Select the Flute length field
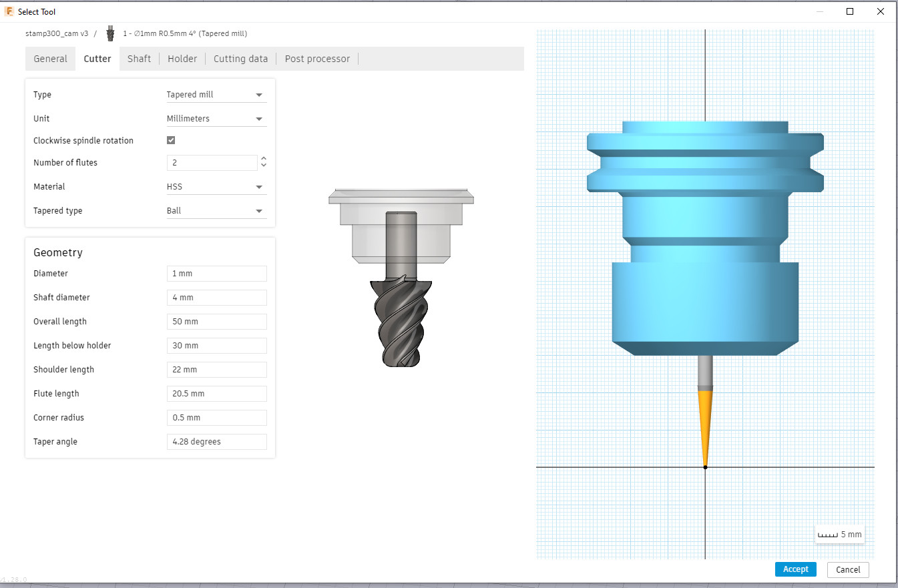Viewport: 898px width, 588px height. (216, 394)
